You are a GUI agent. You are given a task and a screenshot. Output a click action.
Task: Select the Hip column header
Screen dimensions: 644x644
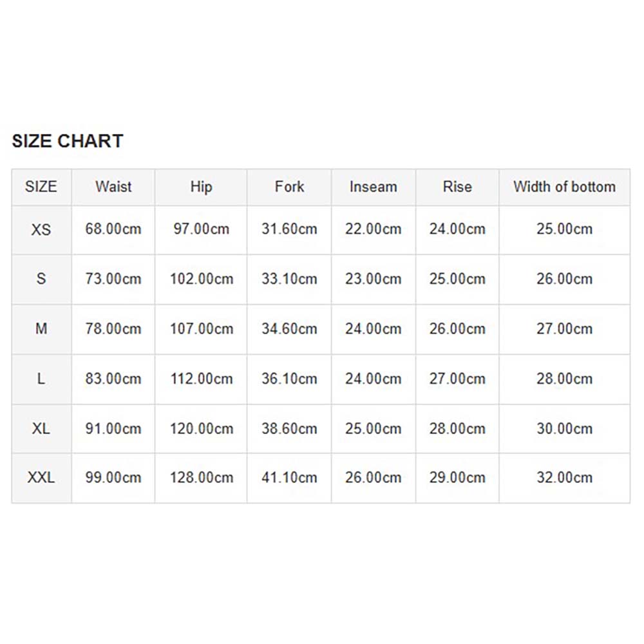click(x=201, y=187)
